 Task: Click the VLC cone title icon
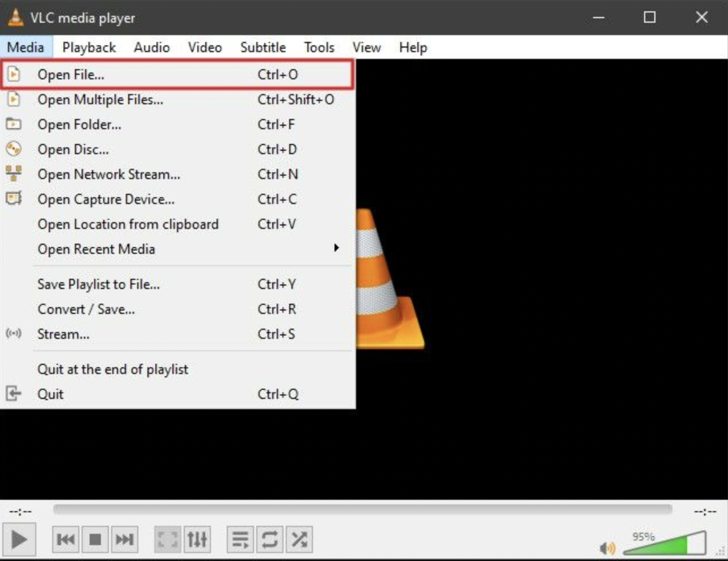click(x=15, y=17)
